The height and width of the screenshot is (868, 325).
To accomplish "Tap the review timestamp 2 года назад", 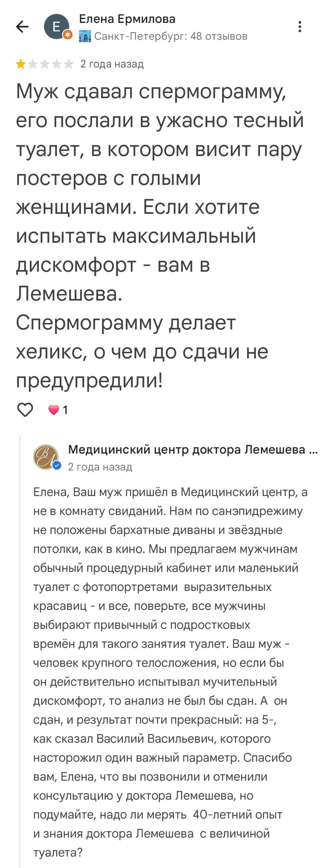I will (x=112, y=64).
